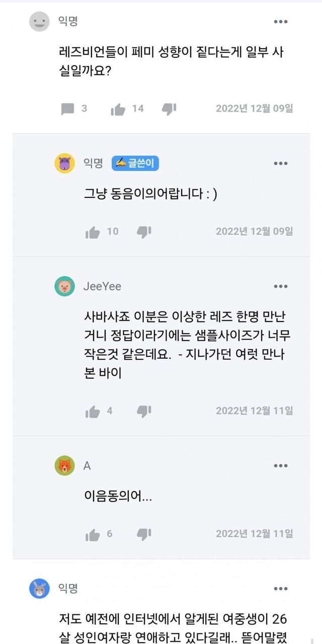This screenshot has width=322, height=644.
Task: Open more options on the author's reply
Action: [280, 164]
